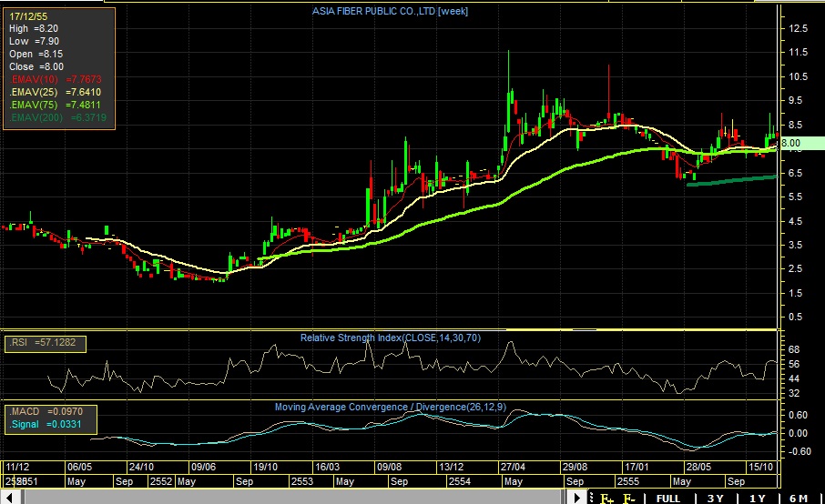
Task: Click the F+ increase font icon
Action: click(x=606, y=498)
